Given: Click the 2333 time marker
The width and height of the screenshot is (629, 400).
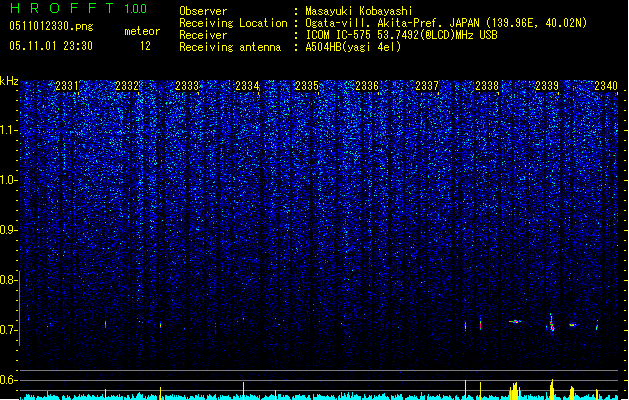Looking at the screenshot, I should click(187, 85).
